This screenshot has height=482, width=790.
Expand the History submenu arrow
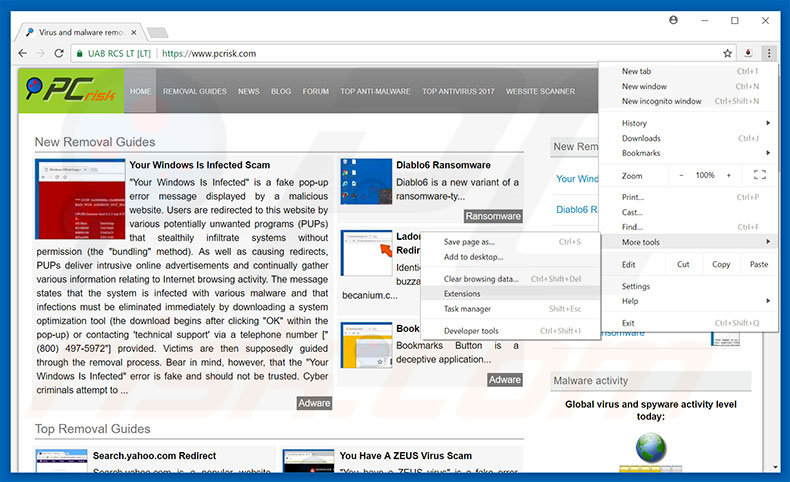768,123
